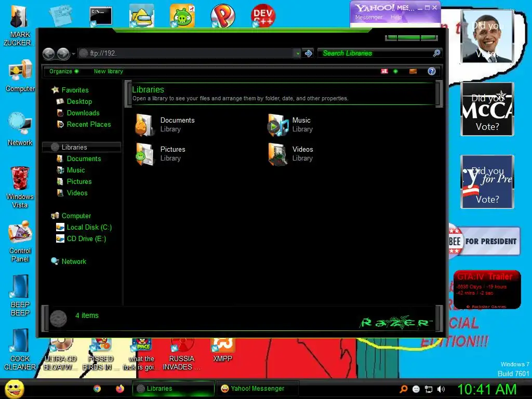Switch to Libraries taskbar button

174,389
